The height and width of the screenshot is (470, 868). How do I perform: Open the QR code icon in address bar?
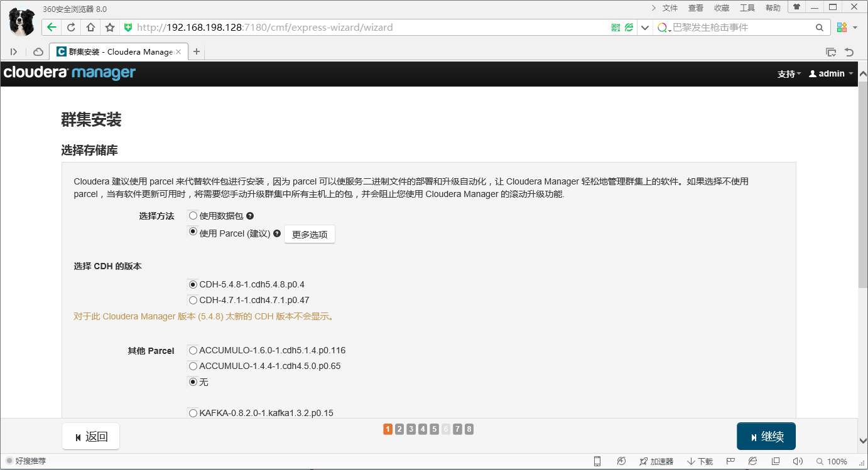[616, 28]
